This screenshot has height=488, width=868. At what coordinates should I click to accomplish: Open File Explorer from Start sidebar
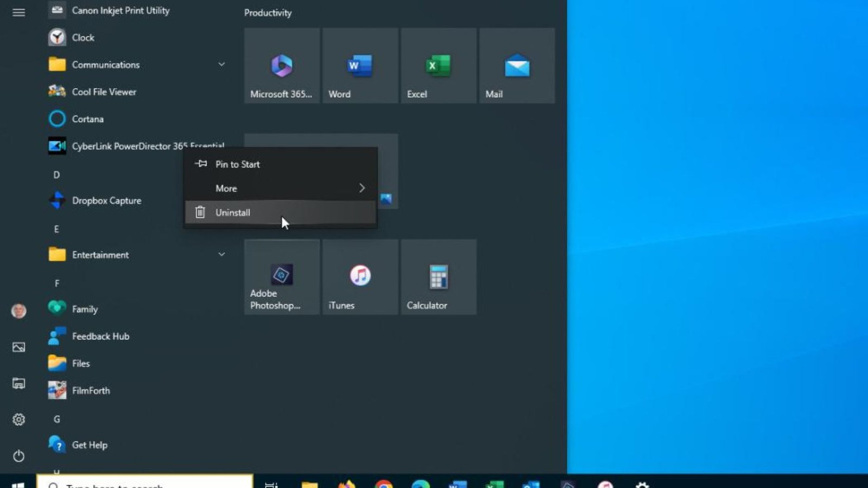(x=18, y=383)
